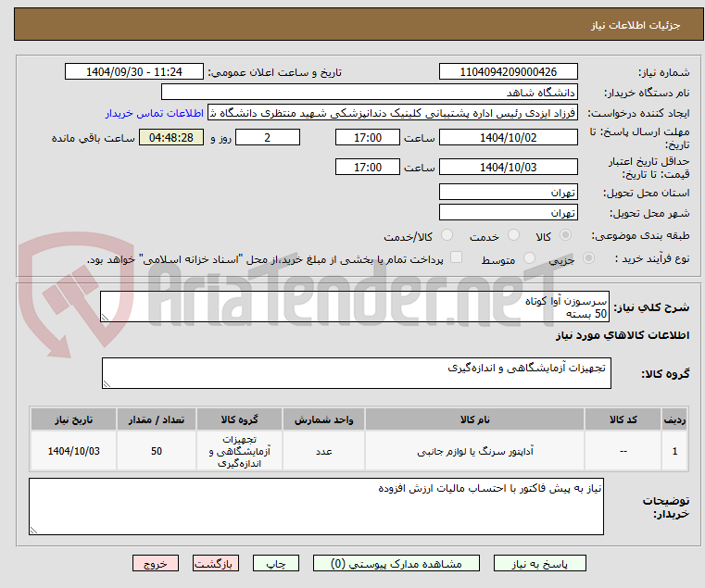
Task: Click the شرح کلی نیاز description textarea
Action: tap(355, 307)
